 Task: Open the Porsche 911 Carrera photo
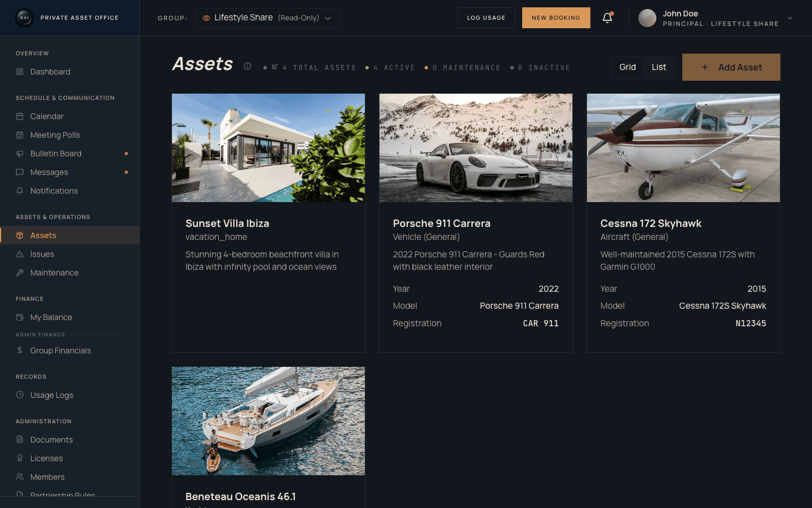476,148
